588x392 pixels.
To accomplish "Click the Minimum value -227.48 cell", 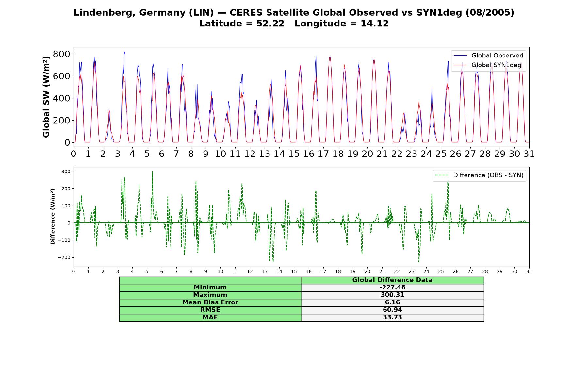I will coord(392,287).
